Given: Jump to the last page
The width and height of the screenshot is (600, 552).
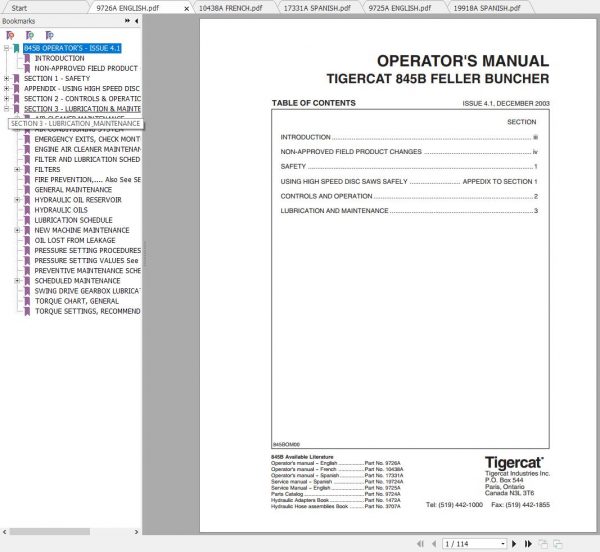Looking at the screenshot, I should pos(528,544).
